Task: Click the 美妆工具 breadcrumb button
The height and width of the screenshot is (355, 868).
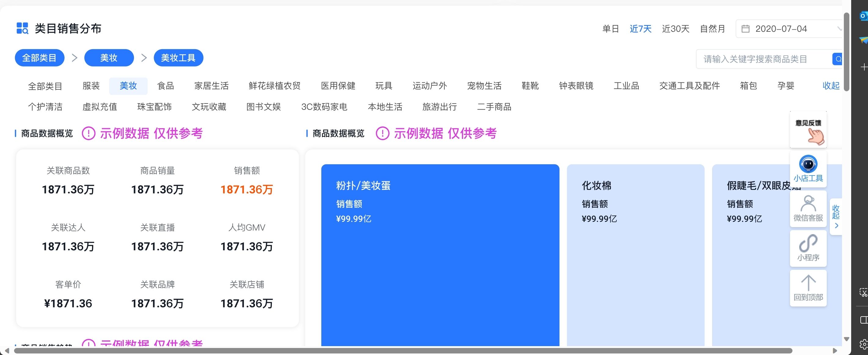Action: (178, 58)
